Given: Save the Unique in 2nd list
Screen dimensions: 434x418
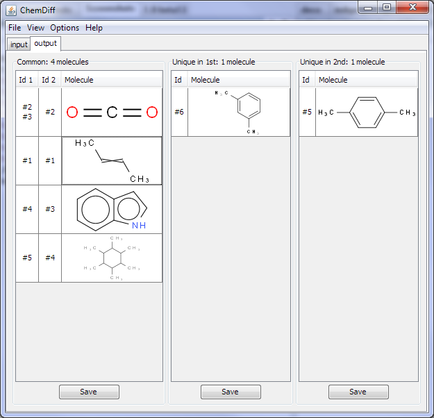Looking at the screenshot, I should point(358,392).
